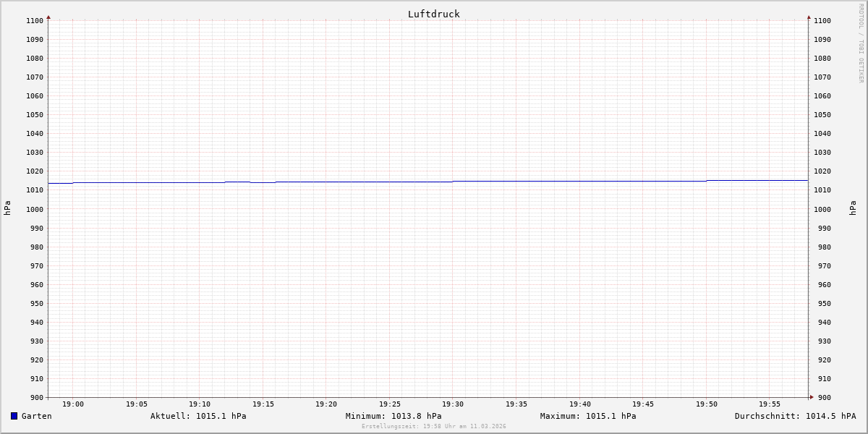
Task: Click the RRDTOOL / TOBI OETIKER watermark
Action: tap(861, 43)
